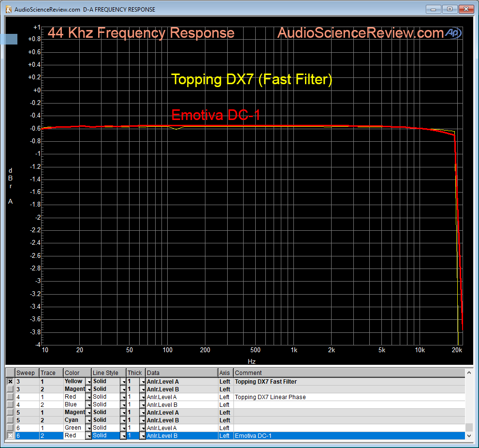This screenshot has height=448, width=479.
Task: Select the 'Emotiva DC-1' comment cell
Action: 349,436
